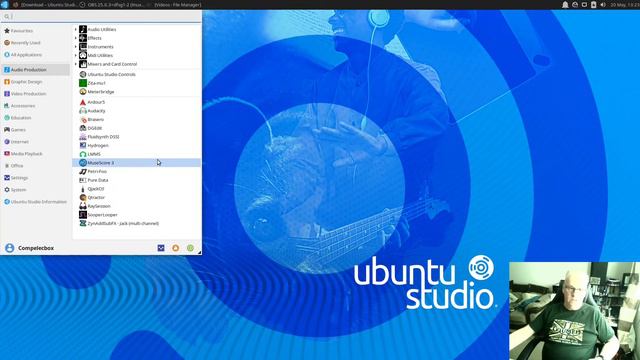This screenshot has width=640, height=360.
Task: Open the Zita-mu1 application
Action: click(137, 83)
